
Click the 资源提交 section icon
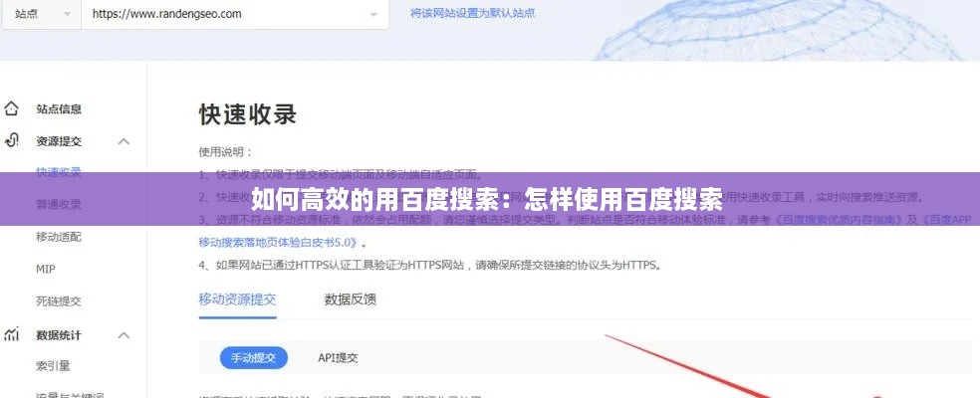coord(11,140)
